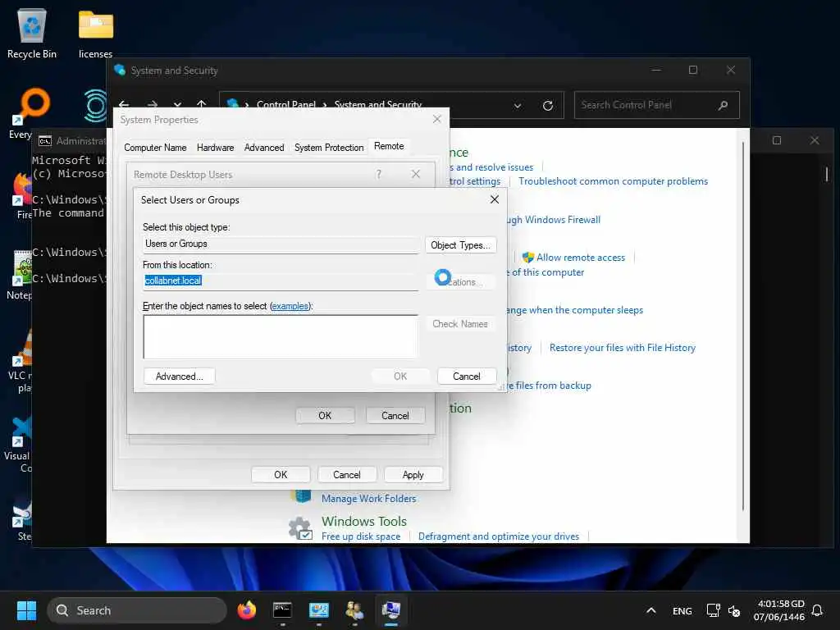Switch to the System Protection tab
Image resolution: width=840 pixels, height=630 pixels.
click(x=329, y=148)
